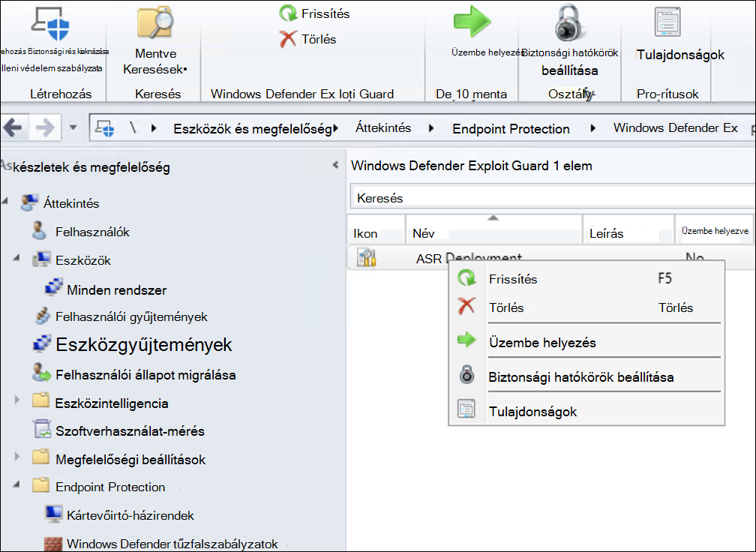
Task: Open Felhasználói gyűjtemények tree item
Action: click(131, 316)
